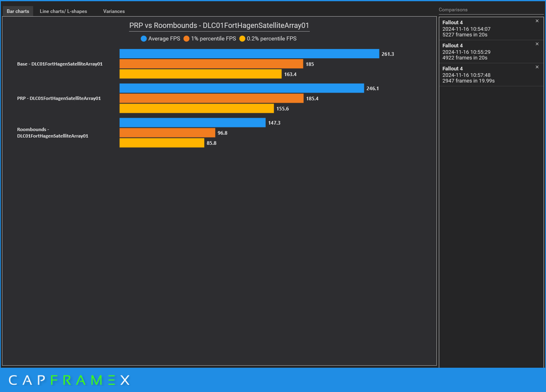This screenshot has width=546, height=392.
Task: Remove the 10:57:48 Fallout 4 comparison
Action: (x=537, y=67)
